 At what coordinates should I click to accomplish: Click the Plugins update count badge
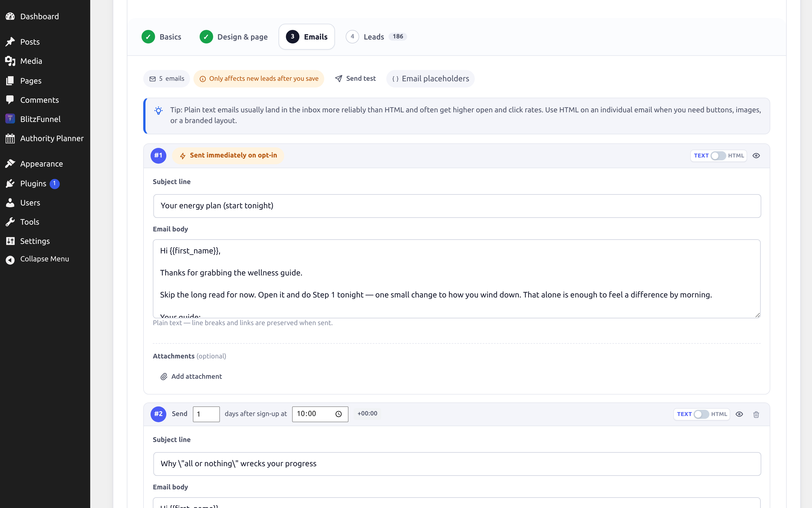[x=55, y=184]
